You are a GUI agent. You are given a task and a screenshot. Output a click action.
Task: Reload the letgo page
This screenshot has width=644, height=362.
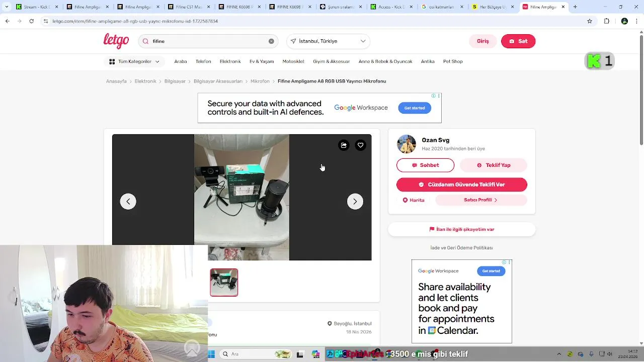31,21
